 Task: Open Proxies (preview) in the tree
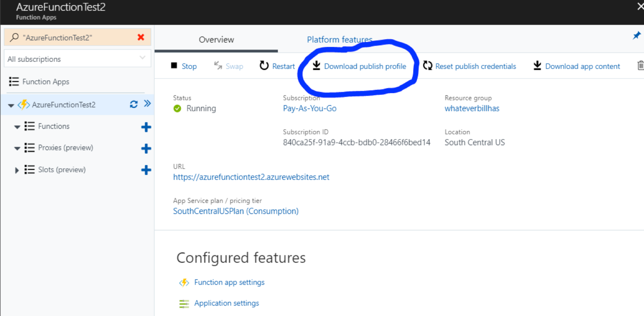click(x=66, y=148)
